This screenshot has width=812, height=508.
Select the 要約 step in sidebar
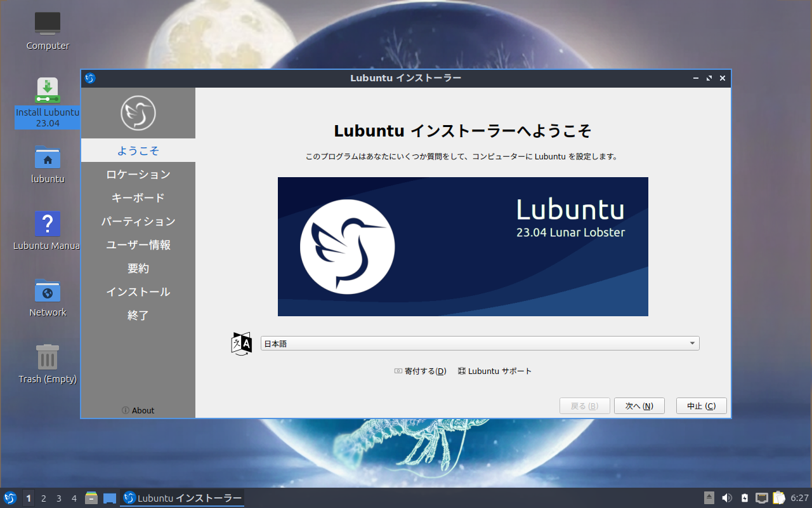138,268
